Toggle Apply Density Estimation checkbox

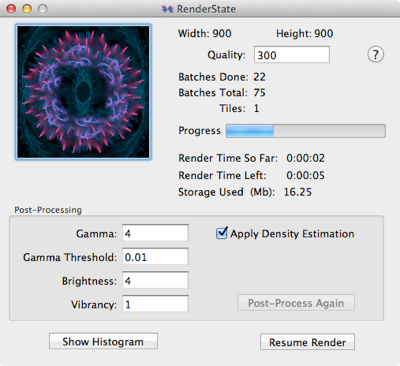(222, 233)
